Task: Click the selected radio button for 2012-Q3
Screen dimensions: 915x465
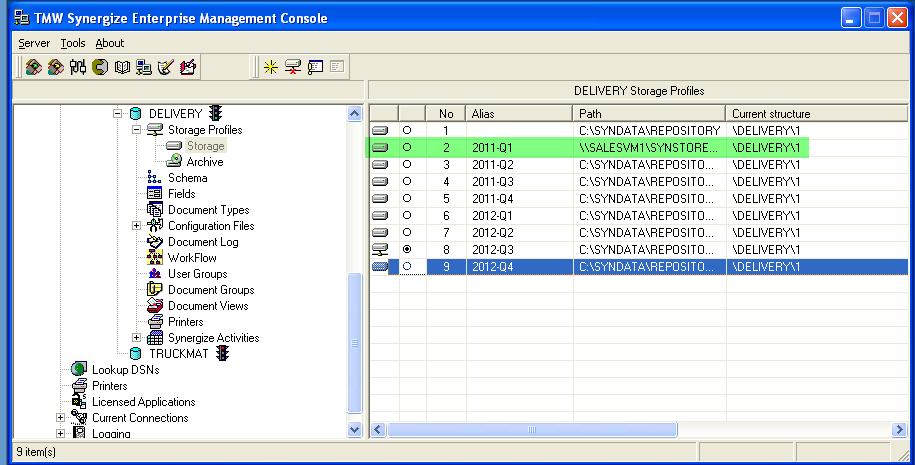Action: (x=407, y=250)
